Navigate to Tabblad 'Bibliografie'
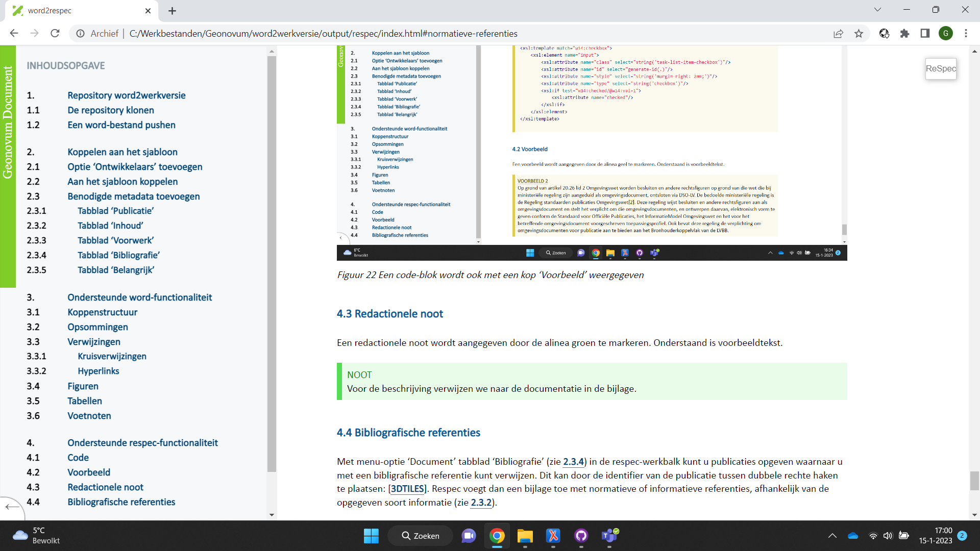Viewport: 980px width, 551px height. (118, 255)
